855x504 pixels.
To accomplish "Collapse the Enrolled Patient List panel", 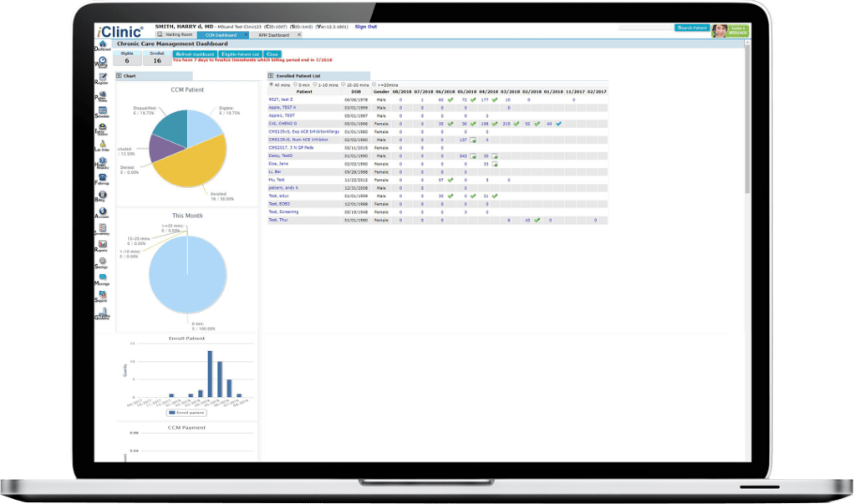I will tap(271, 75).
